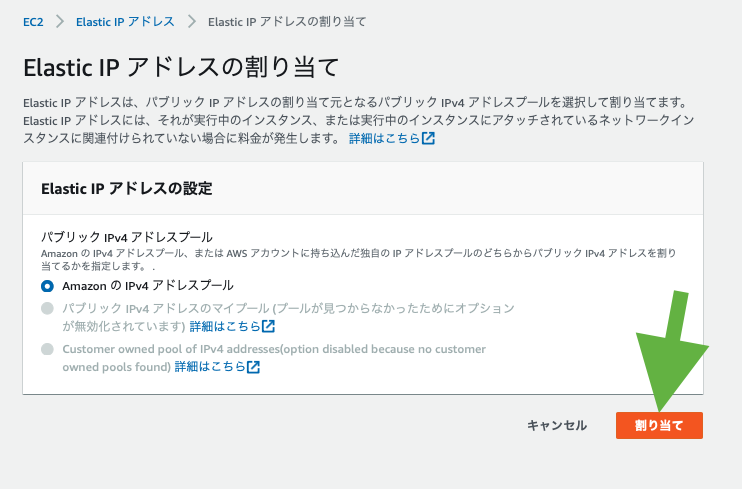Click the chevron after Elastic IP アドレス breadcrumb
Viewport: 742px width, 489px height.
(x=190, y=21)
